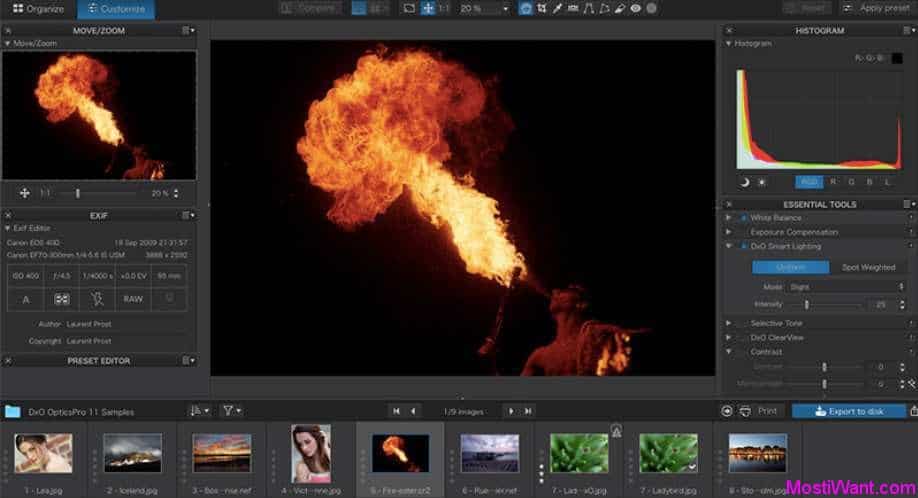Show only the R histogram channel

pos(832,182)
